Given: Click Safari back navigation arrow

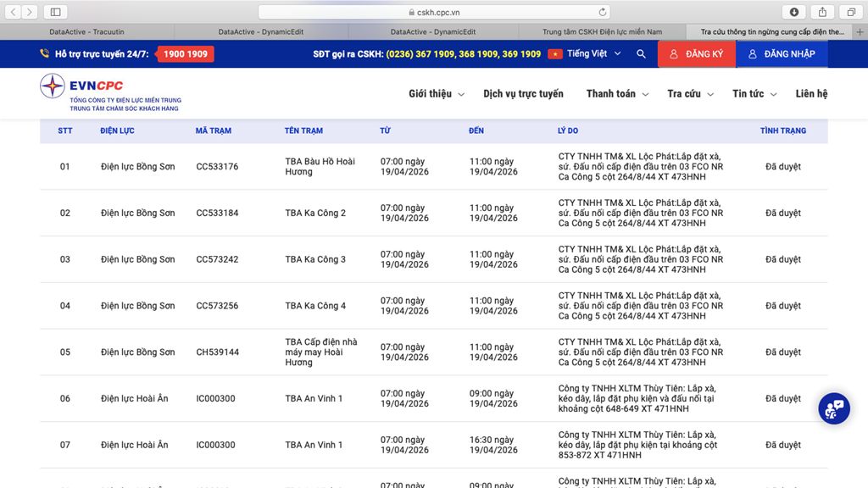Looking at the screenshot, I should [x=14, y=12].
